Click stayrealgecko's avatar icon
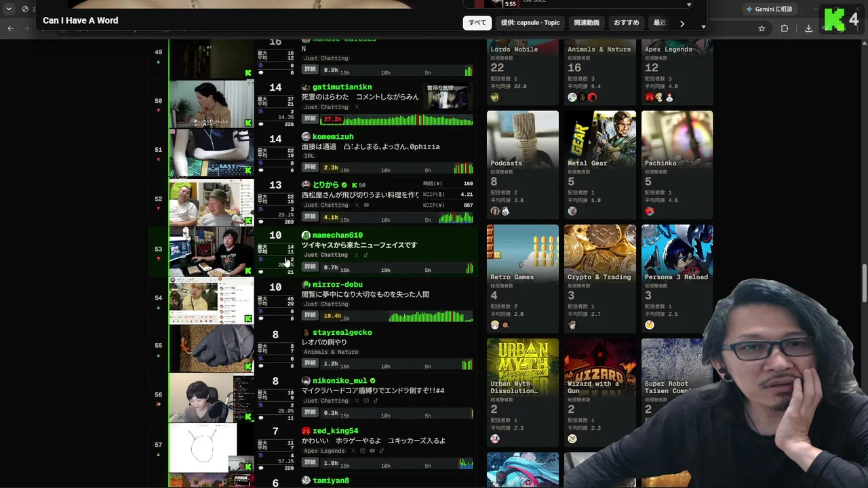 (x=306, y=333)
